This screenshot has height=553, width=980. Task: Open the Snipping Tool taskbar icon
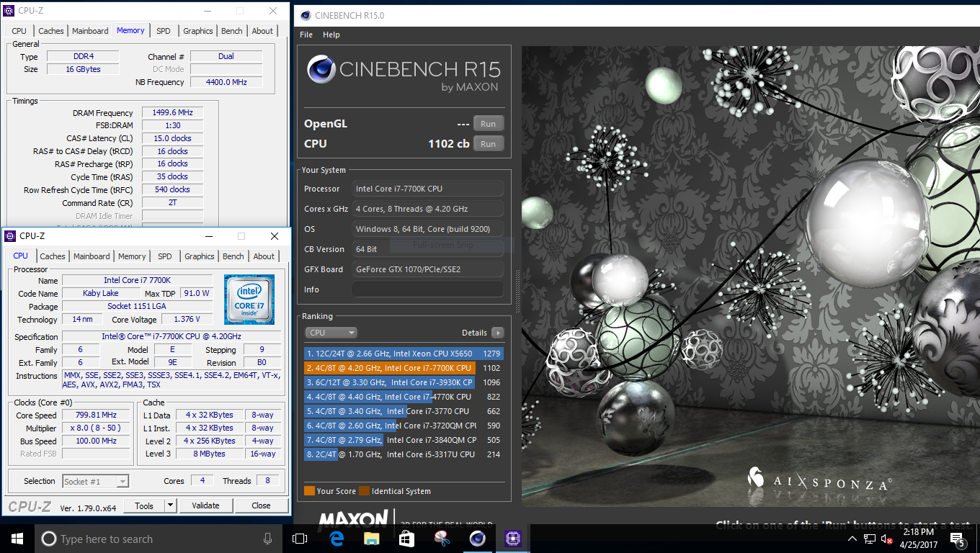pyautogui.click(x=442, y=539)
